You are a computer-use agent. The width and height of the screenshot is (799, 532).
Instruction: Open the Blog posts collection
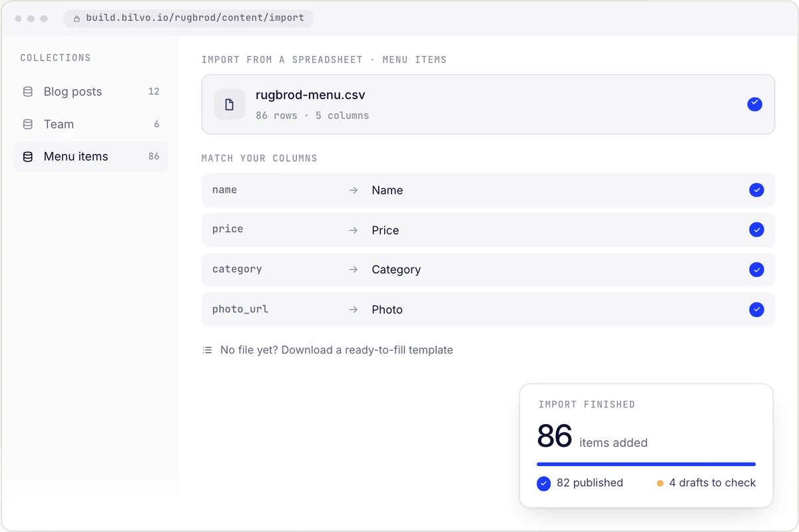click(x=91, y=92)
